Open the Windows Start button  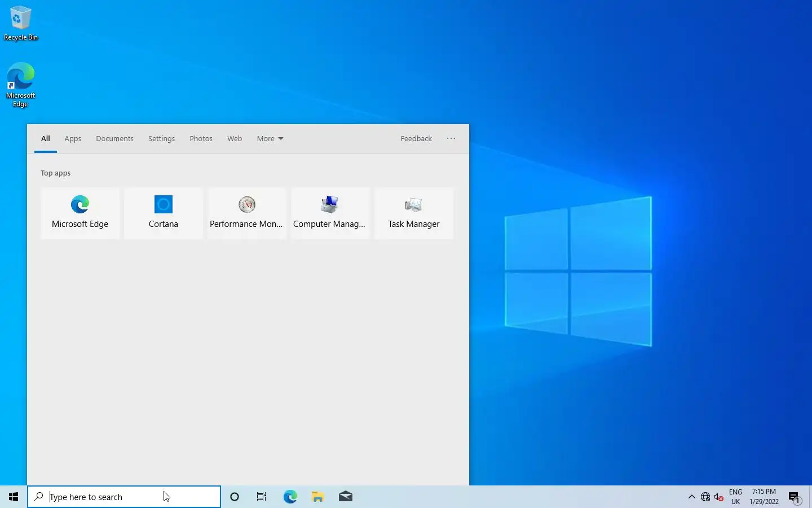pos(14,497)
